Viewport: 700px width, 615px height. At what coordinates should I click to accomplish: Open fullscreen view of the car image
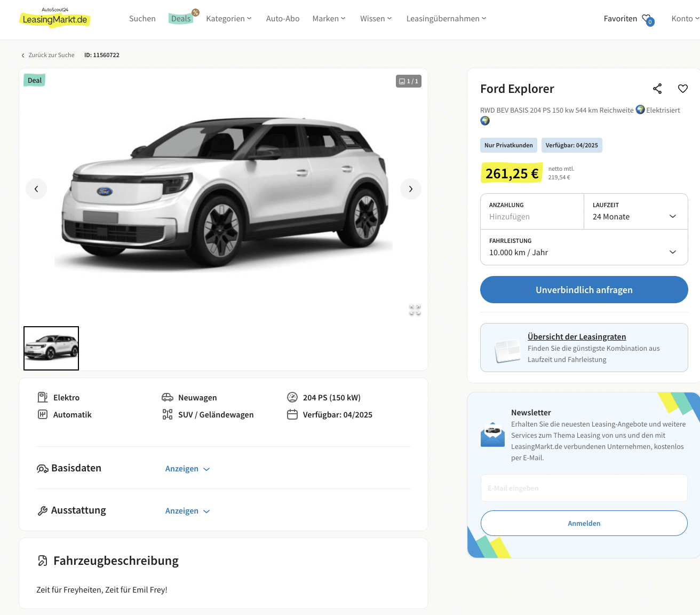(x=415, y=310)
